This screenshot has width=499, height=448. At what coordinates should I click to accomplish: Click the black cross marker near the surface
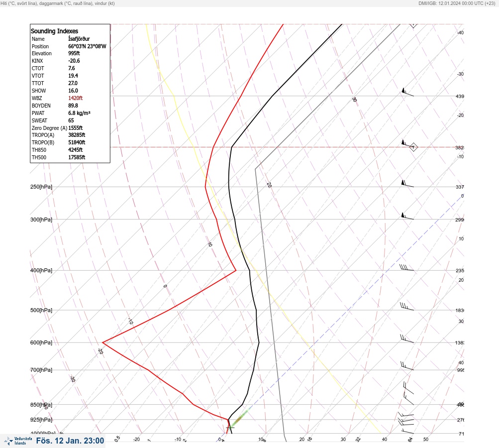(230, 428)
